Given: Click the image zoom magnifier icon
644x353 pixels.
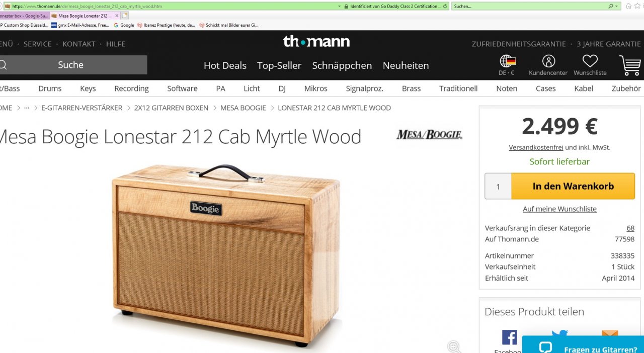Looking at the screenshot, I should pos(454,346).
